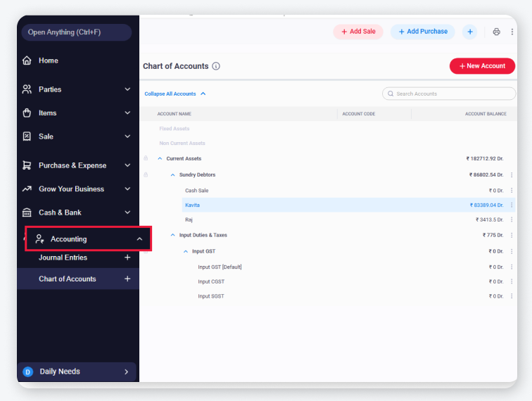Open three-dot menu for Cash Sale row

(x=512, y=191)
